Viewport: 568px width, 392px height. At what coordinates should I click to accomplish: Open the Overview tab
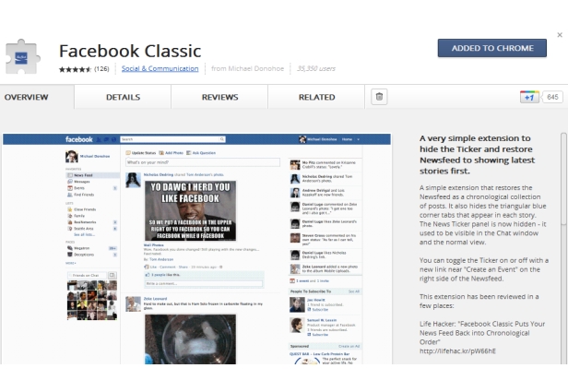pos(37,97)
